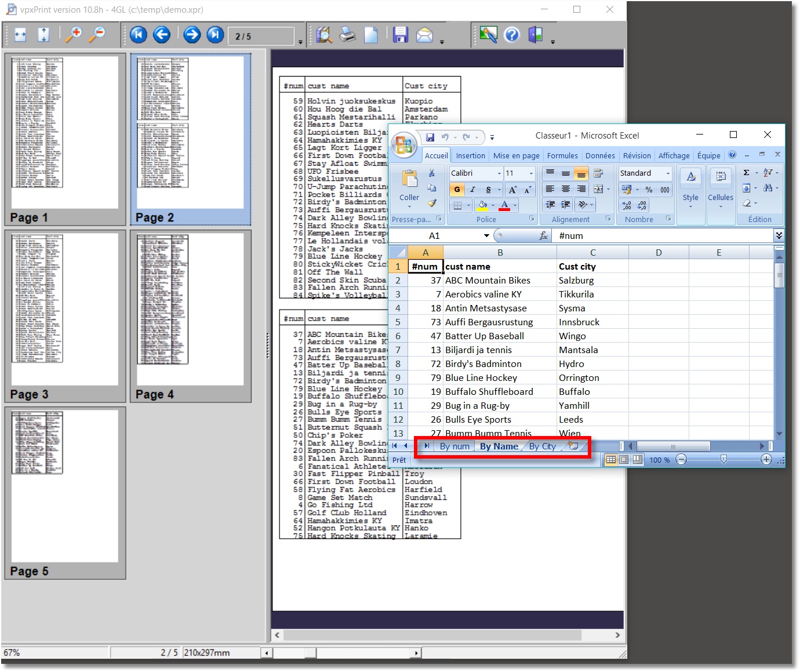The width and height of the screenshot is (800, 672).
Task: Click the fit-to-height icon in vpxPrint toolbar
Action: coord(43,35)
